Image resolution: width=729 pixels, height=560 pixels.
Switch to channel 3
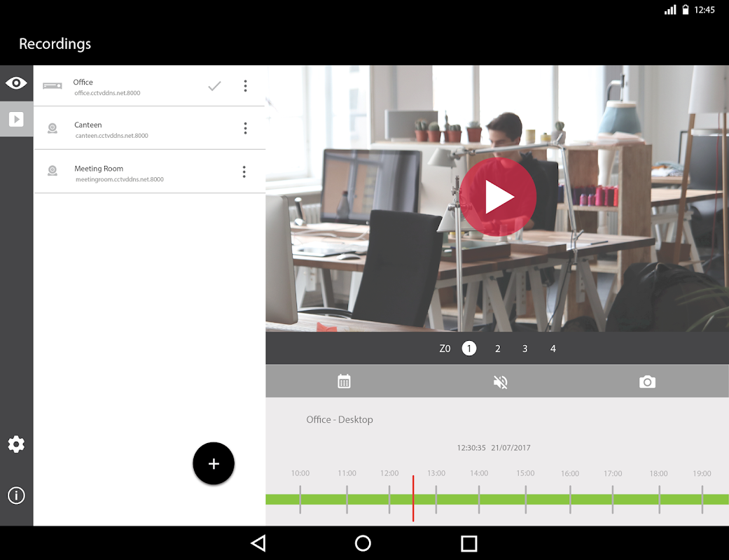[x=525, y=349]
